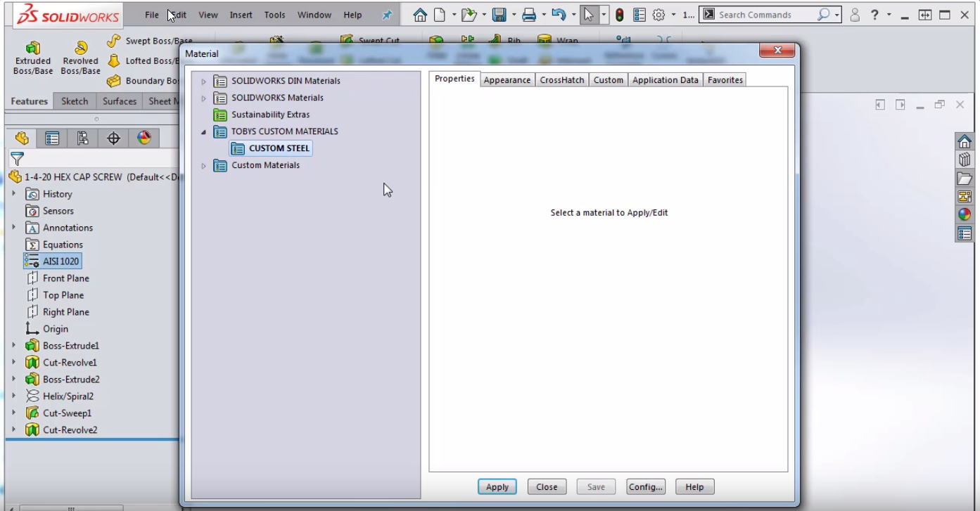Expand SOLIDWORKS DIN Materials library
Image resolution: width=980 pixels, height=511 pixels.
pos(204,82)
